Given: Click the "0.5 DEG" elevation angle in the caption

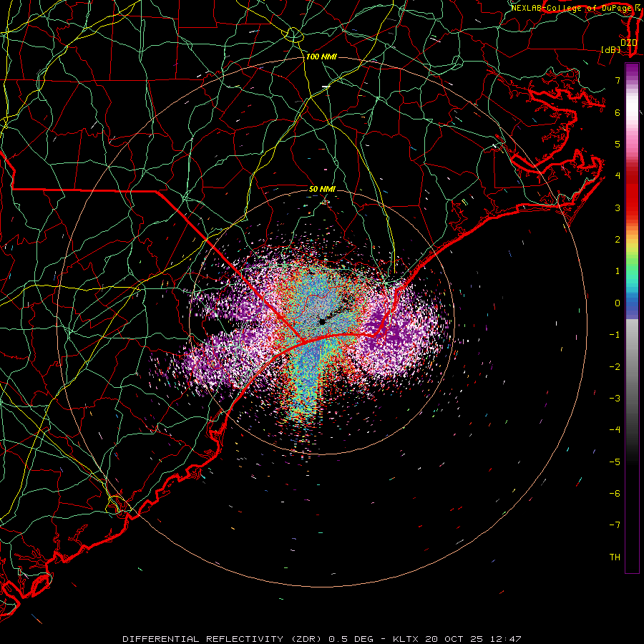Looking at the screenshot, I should (351, 639).
